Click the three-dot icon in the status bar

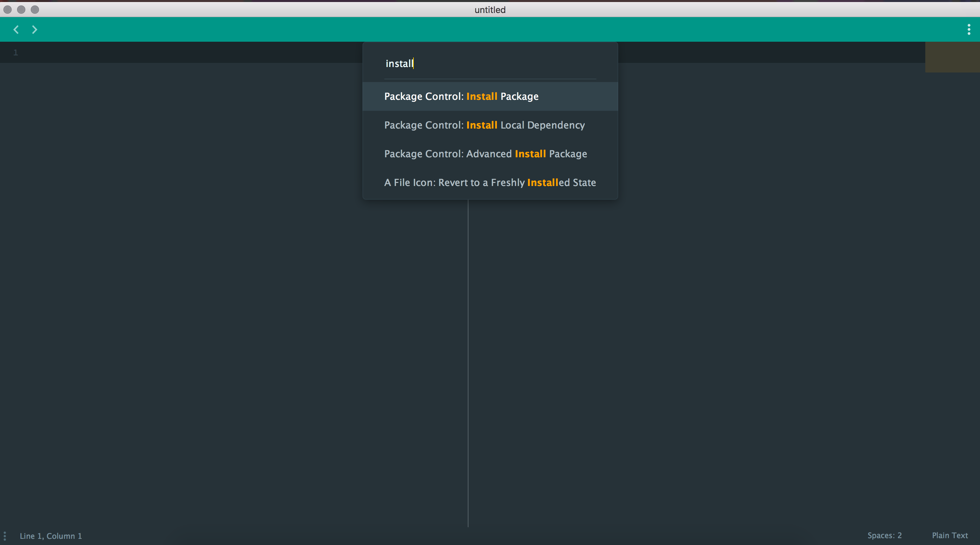click(5, 535)
